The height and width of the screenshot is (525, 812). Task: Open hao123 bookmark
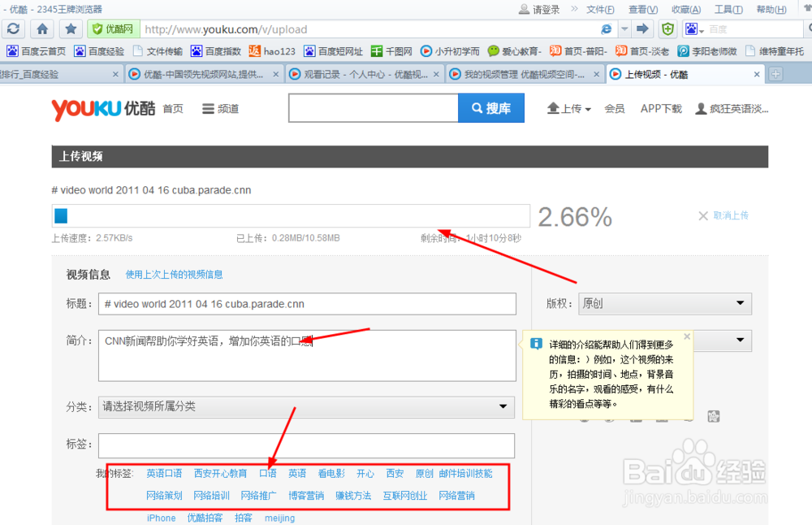coord(272,50)
